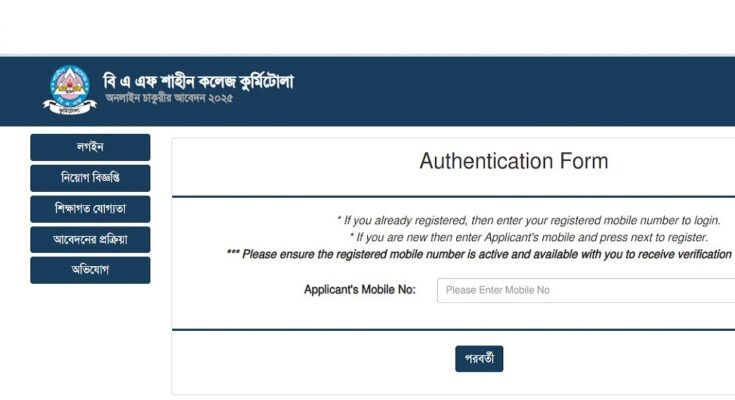Click the বি এ এফ শাহীন কলেজ কুর্মিটোলা title

tap(198, 82)
